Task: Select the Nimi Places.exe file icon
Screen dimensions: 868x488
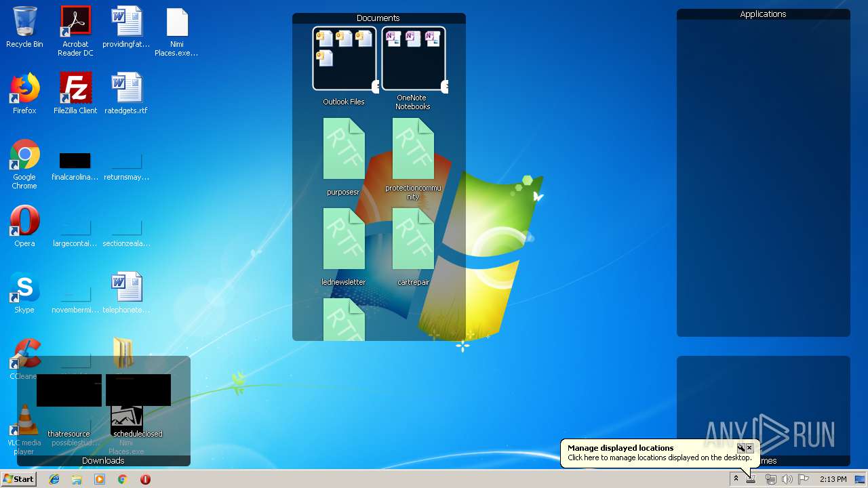Action: 177,31
